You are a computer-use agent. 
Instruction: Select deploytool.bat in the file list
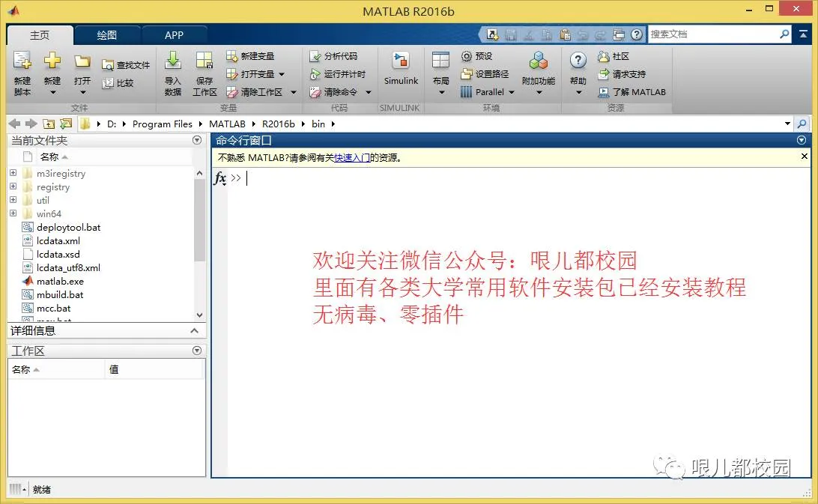tap(68, 227)
